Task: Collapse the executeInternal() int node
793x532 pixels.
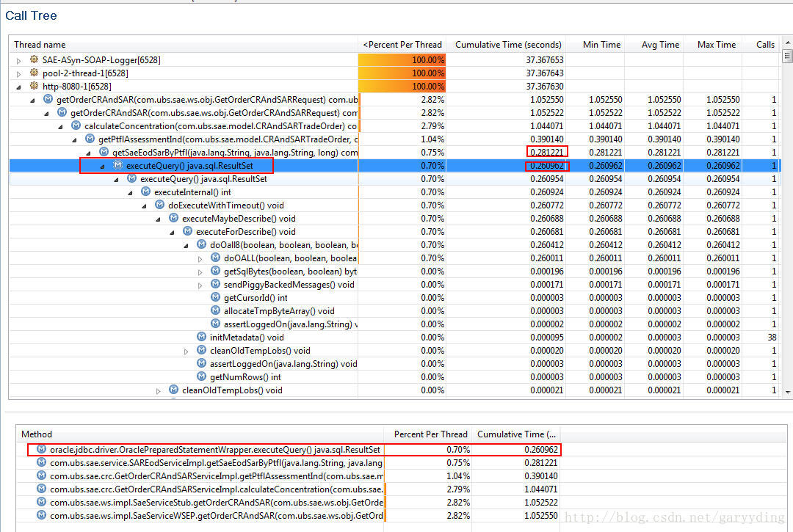Action: point(131,192)
